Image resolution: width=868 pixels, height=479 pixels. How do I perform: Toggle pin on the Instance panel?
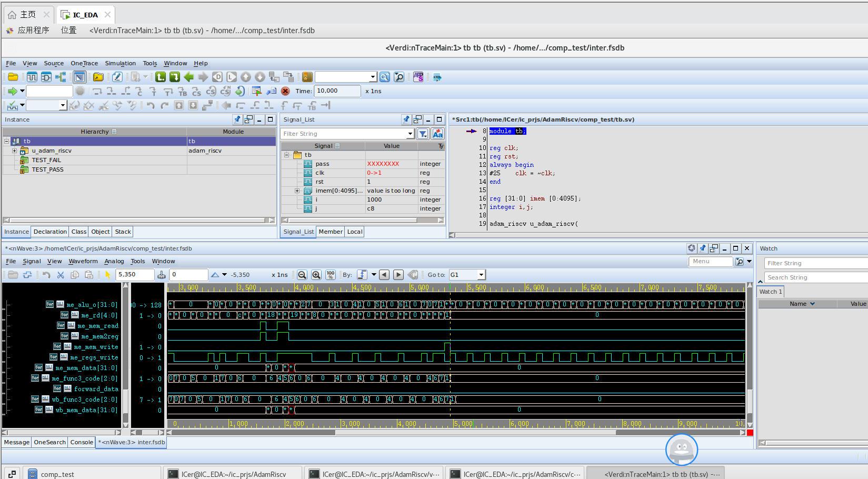tap(237, 119)
